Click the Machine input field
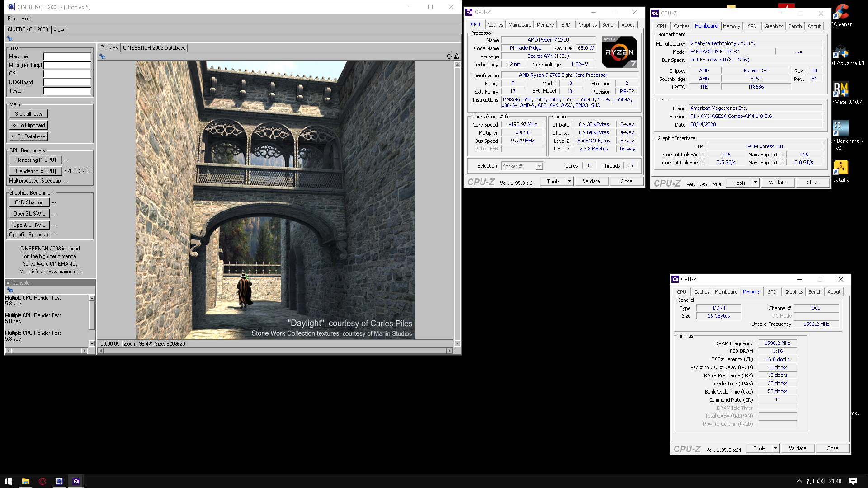868x488 pixels. coord(67,57)
